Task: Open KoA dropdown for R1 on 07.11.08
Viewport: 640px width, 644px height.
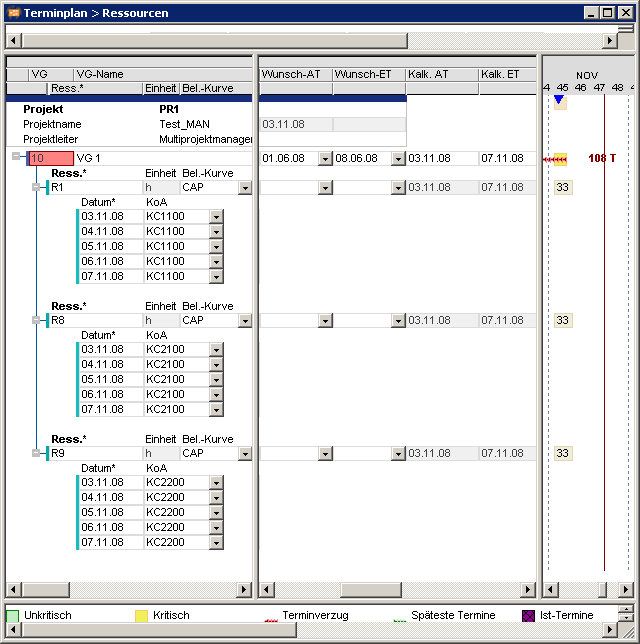Action: click(216, 276)
